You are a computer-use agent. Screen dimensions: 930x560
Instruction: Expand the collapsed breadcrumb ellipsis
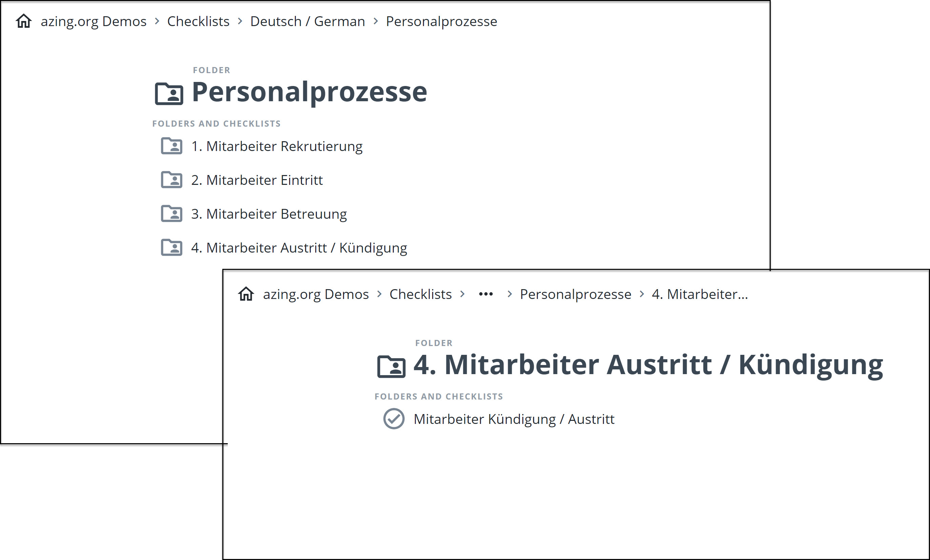tap(486, 294)
